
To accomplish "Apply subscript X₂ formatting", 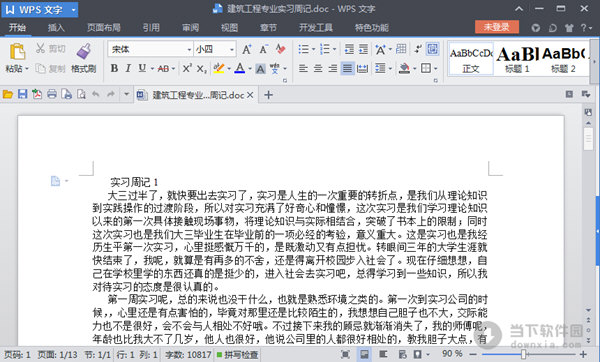I will pyautogui.click(x=202, y=68).
